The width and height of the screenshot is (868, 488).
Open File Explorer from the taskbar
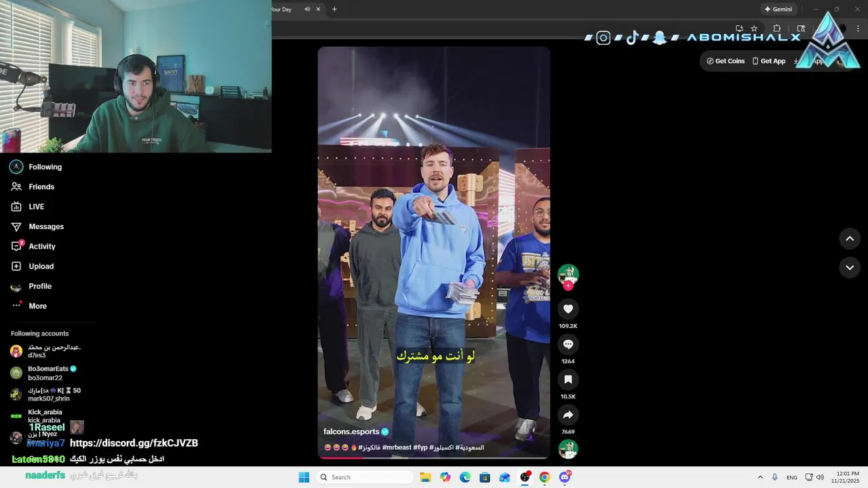pyautogui.click(x=425, y=477)
